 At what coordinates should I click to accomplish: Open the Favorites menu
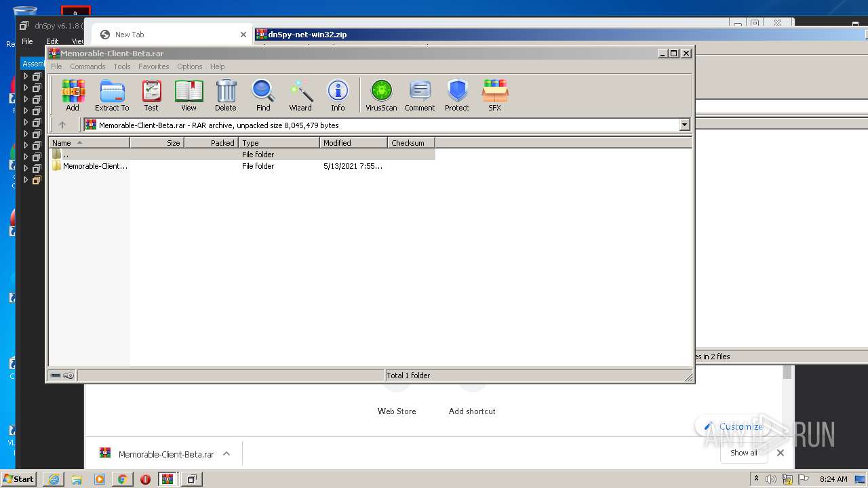[154, 66]
